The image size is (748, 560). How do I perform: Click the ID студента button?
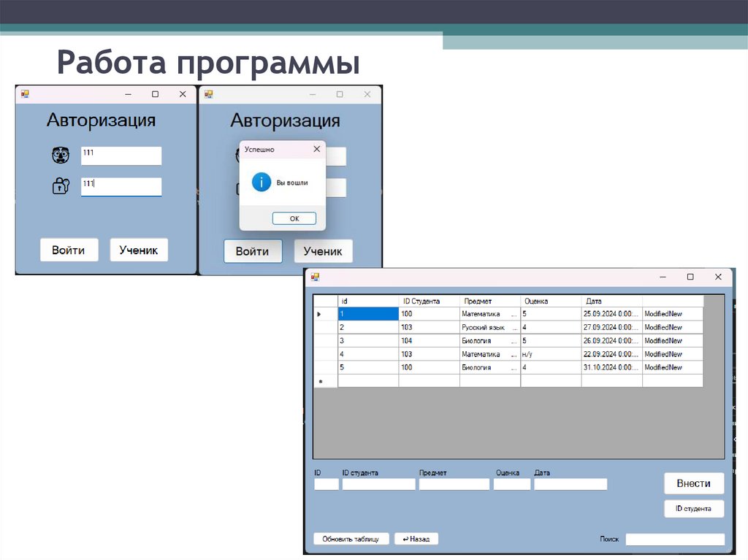coord(694,509)
